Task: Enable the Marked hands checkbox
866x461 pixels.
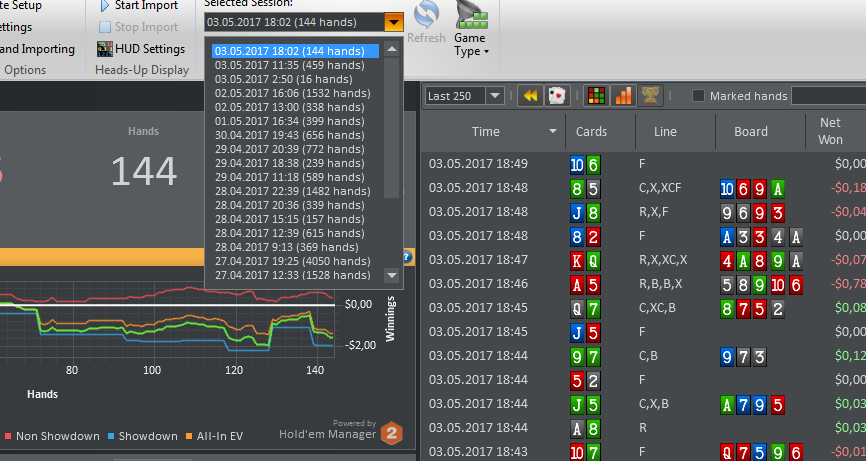Action: pos(698,96)
